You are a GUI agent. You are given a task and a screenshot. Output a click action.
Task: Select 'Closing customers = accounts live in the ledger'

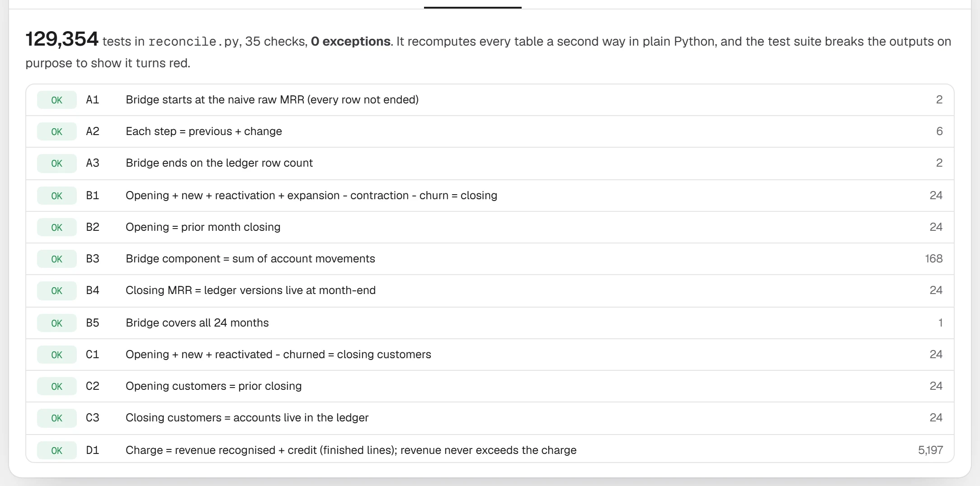[247, 418]
